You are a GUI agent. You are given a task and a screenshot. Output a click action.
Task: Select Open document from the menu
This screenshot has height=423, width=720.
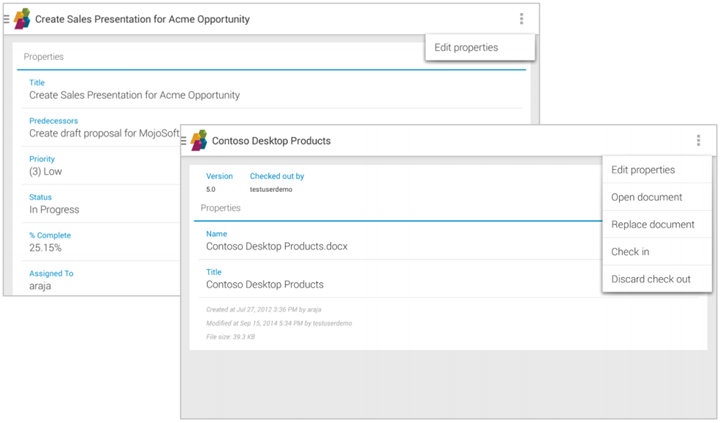(646, 197)
